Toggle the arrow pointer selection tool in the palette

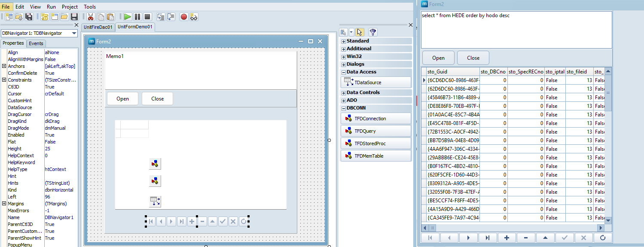[x=360, y=32]
